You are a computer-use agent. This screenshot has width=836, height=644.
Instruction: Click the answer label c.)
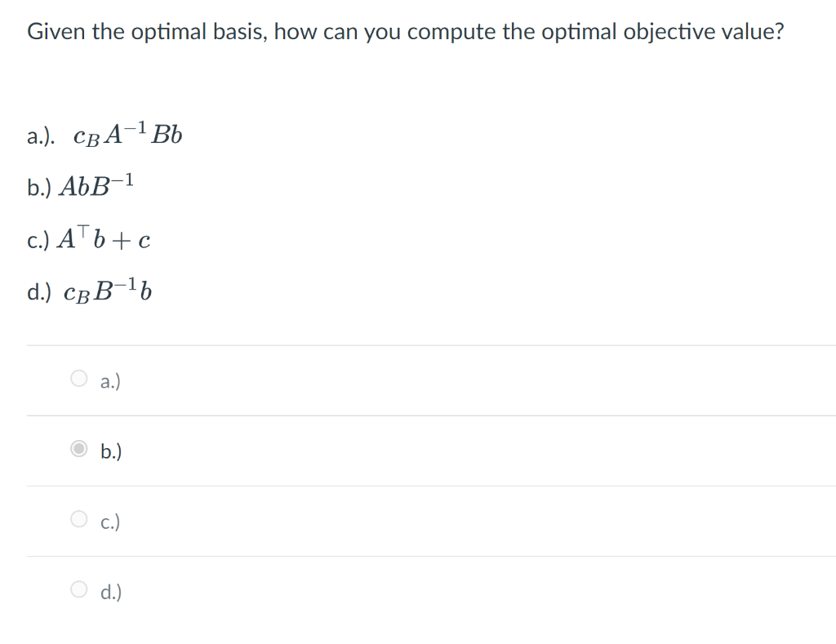point(109,521)
